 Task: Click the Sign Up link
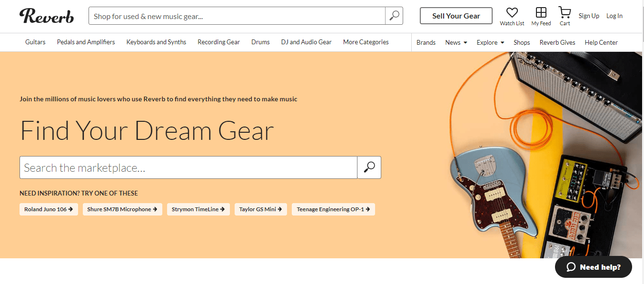click(x=589, y=16)
